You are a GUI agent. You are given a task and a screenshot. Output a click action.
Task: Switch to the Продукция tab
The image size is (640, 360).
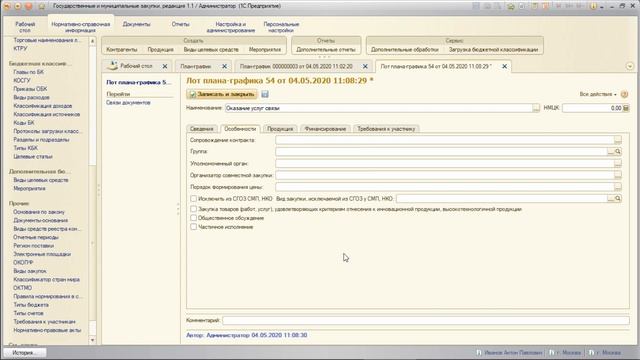[280, 129]
